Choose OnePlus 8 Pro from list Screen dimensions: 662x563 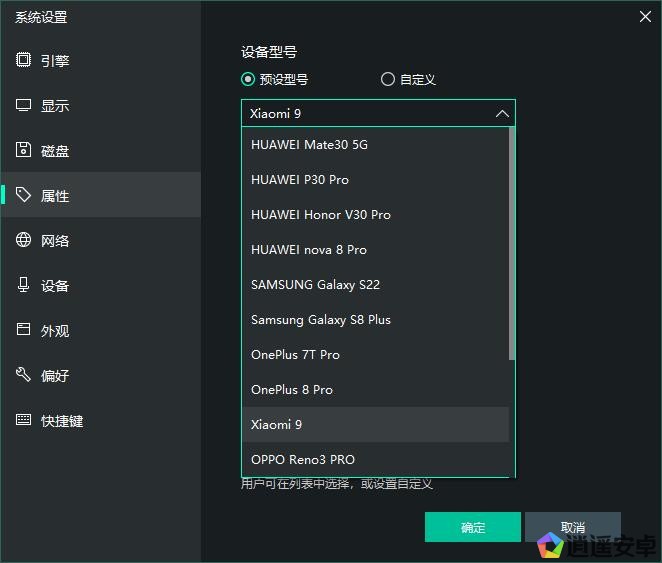(376, 390)
